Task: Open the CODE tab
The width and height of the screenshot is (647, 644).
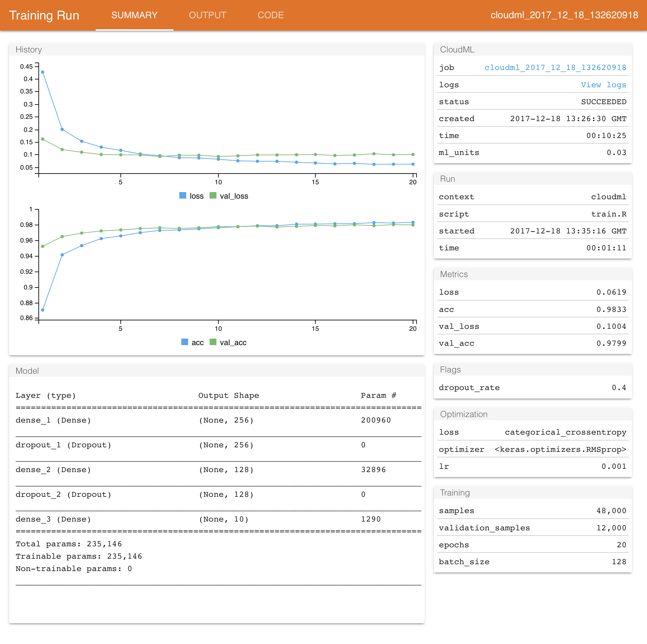Action: pyautogui.click(x=270, y=15)
